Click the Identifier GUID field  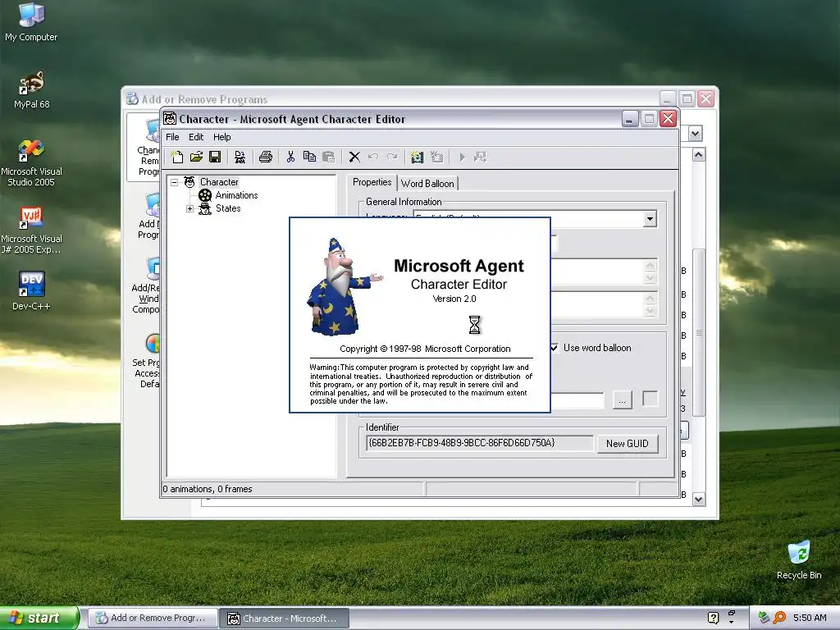click(x=480, y=443)
